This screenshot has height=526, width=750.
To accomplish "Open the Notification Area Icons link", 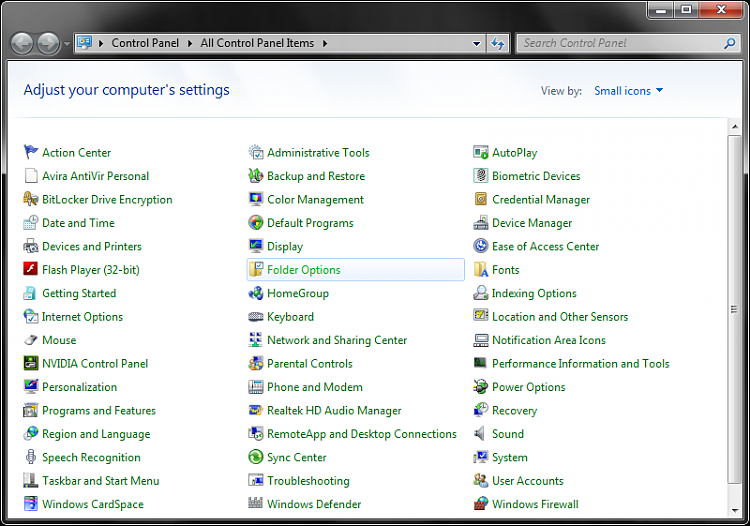I will (x=549, y=340).
